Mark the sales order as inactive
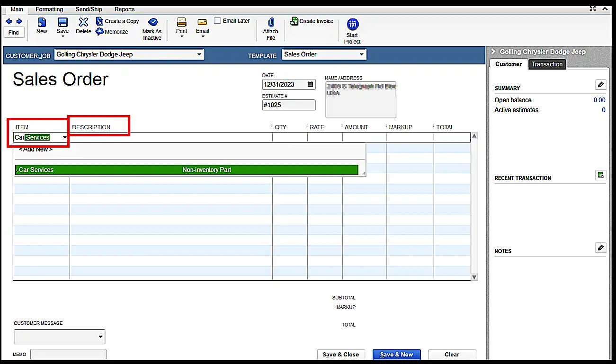Viewport: 616px width, 364px height. point(152,29)
